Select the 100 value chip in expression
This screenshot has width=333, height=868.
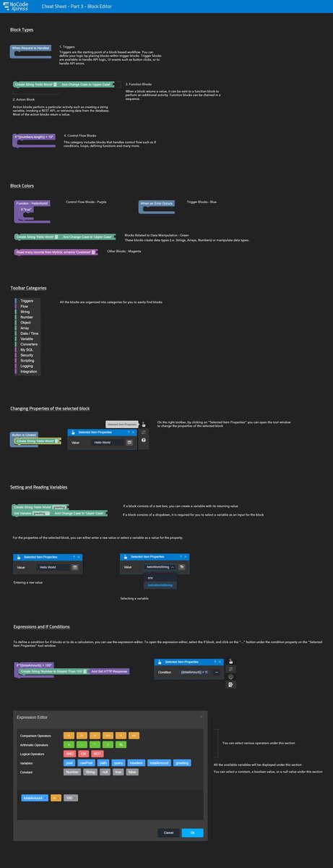(x=71, y=797)
